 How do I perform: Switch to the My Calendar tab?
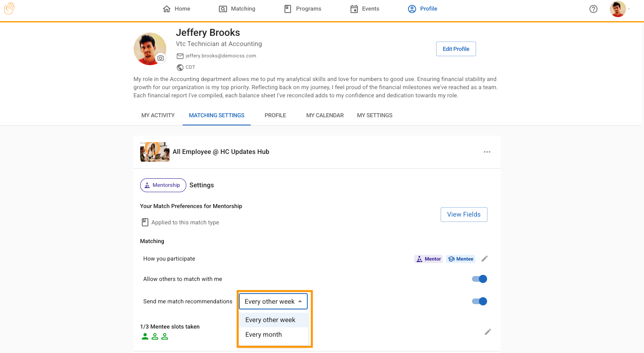pos(325,116)
